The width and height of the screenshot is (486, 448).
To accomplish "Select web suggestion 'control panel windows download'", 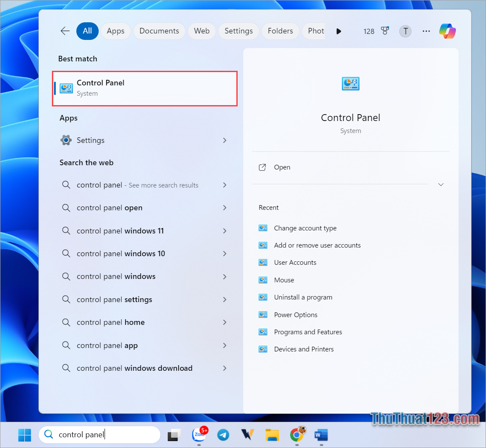I will (x=135, y=368).
